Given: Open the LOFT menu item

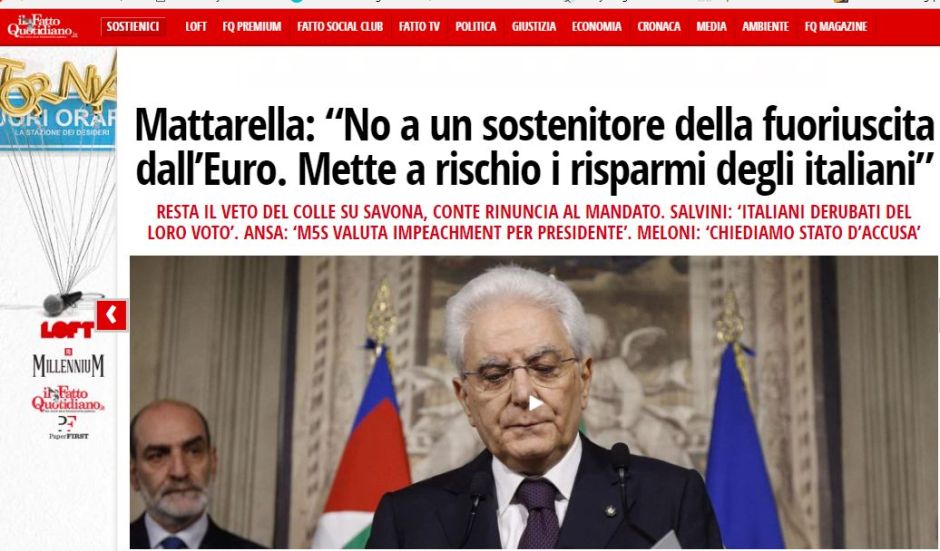Looking at the screenshot, I should (196, 26).
